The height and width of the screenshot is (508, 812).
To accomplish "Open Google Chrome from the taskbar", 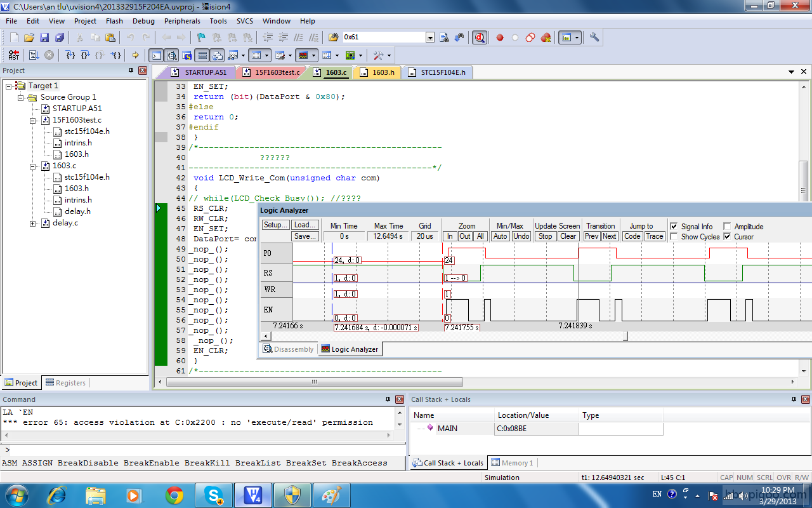I will click(x=174, y=495).
